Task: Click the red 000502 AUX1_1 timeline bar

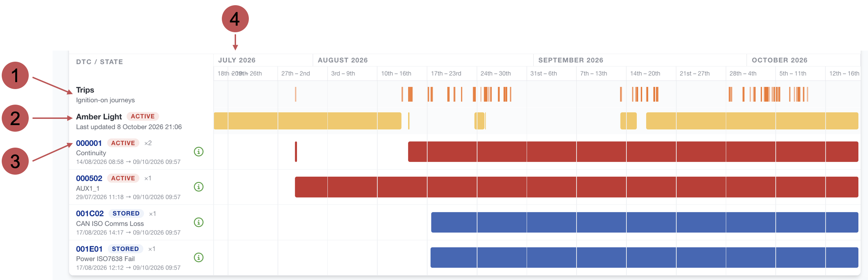Action: pyautogui.click(x=577, y=187)
